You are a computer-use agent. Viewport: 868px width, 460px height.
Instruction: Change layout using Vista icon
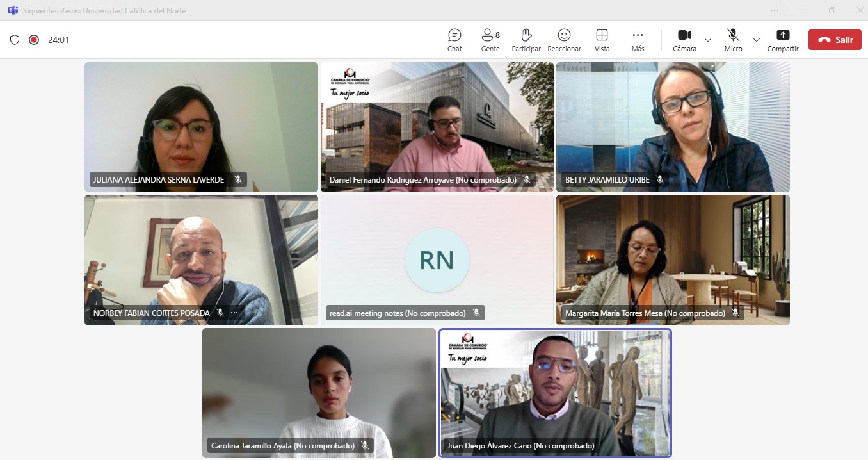tap(602, 40)
